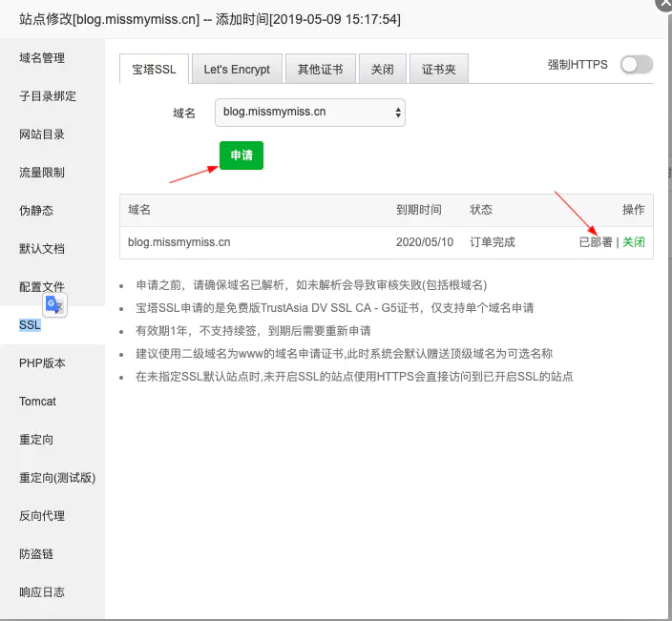Click the blog.missmymiss.cn row in the table
The image size is (672, 621).
pyautogui.click(x=179, y=242)
